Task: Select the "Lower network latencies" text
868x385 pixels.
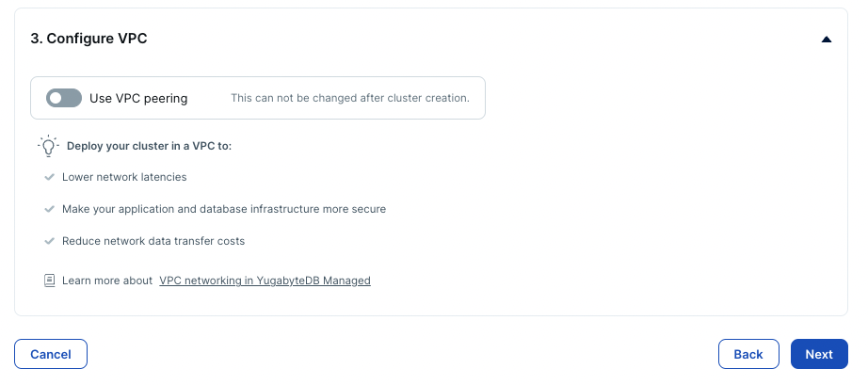Action: point(124,177)
